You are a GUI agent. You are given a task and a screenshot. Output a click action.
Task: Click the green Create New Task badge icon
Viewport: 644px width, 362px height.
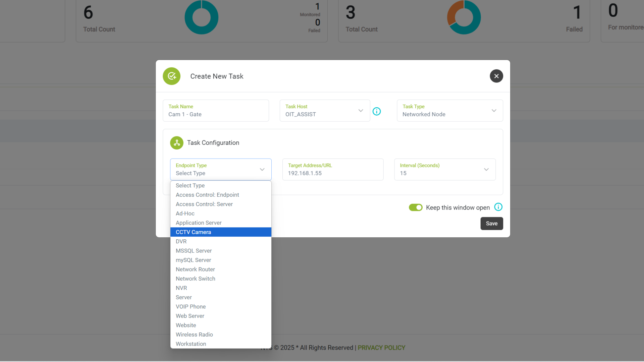click(x=171, y=76)
